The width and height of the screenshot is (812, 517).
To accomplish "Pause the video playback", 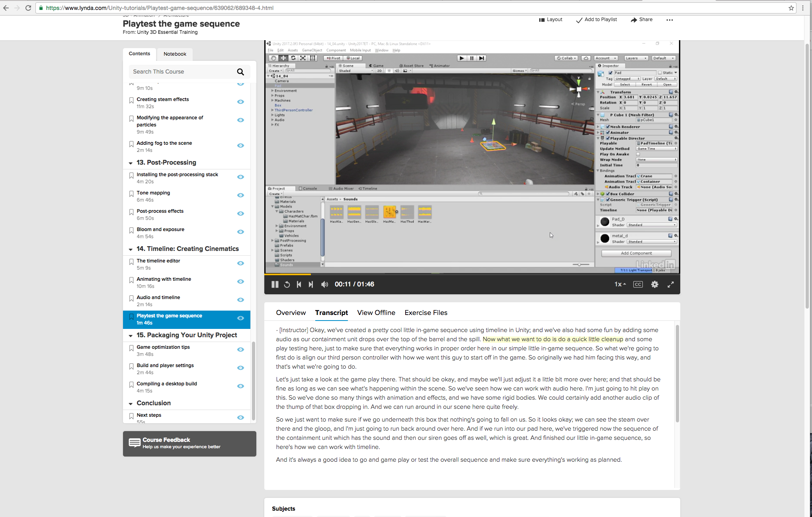I will coord(275,284).
